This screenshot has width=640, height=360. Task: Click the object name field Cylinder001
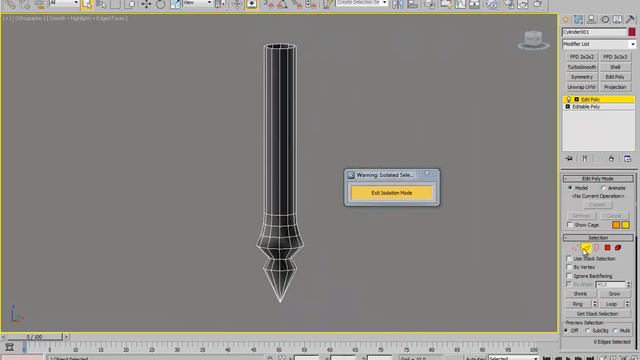coord(594,32)
